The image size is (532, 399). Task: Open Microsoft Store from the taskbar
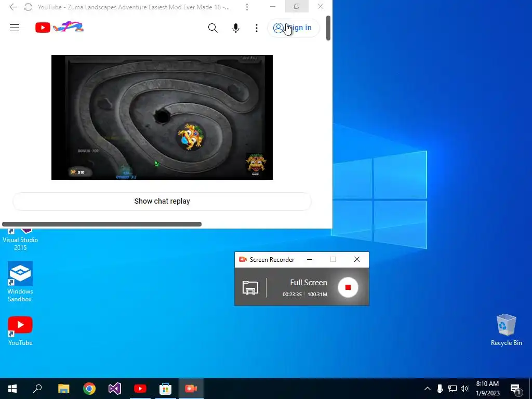point(166,389)
